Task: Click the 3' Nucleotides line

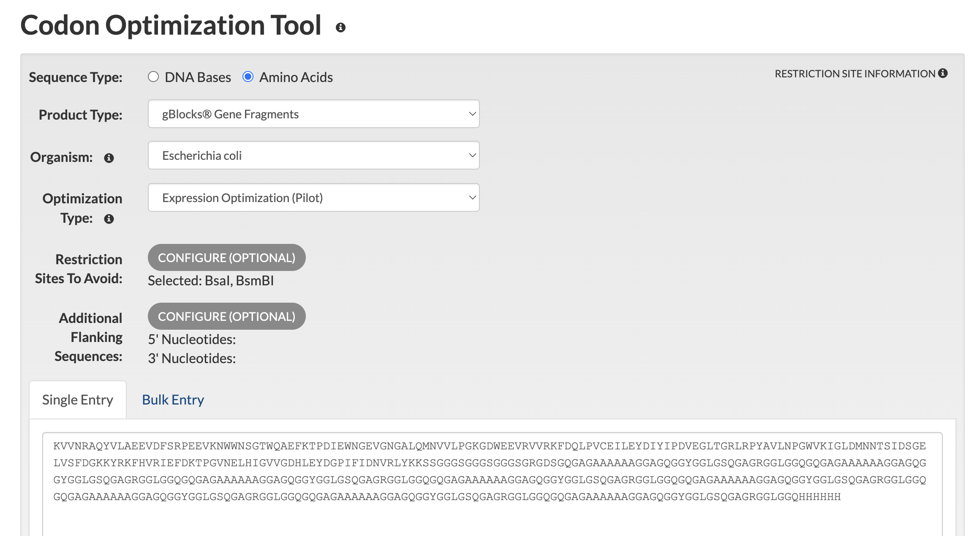Action: point(192,358)
